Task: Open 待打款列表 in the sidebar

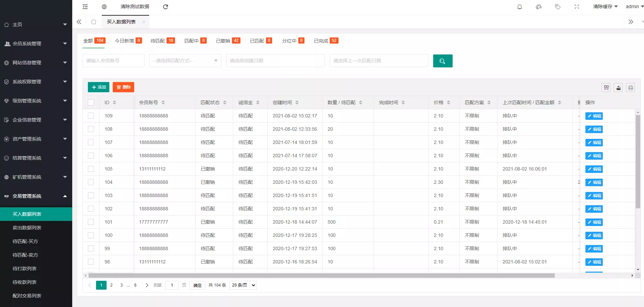Action: [36, 269]
